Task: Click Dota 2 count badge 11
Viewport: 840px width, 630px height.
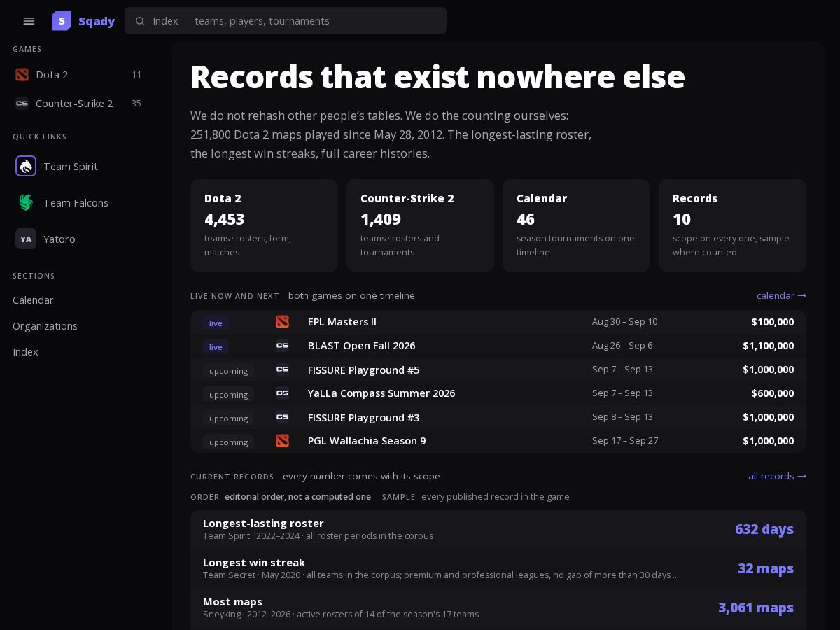Action: pos(136,74)
